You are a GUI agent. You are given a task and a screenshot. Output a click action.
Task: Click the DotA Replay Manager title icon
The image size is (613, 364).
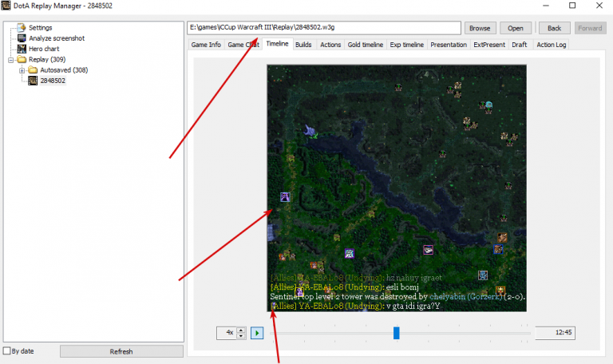6,6
